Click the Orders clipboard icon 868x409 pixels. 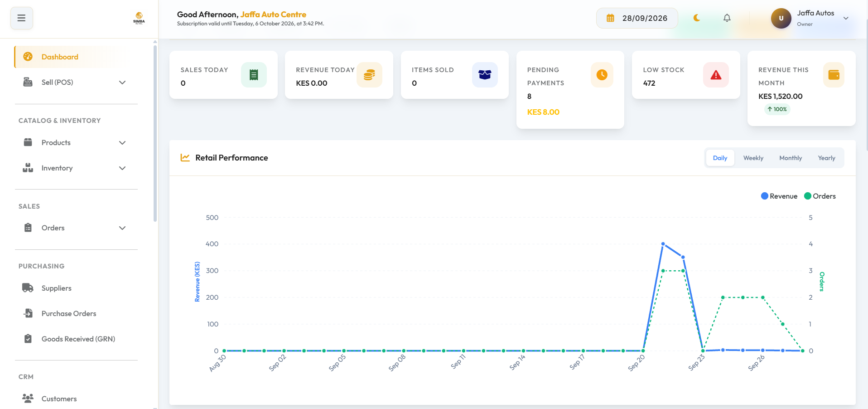click(x=28, y=228)
